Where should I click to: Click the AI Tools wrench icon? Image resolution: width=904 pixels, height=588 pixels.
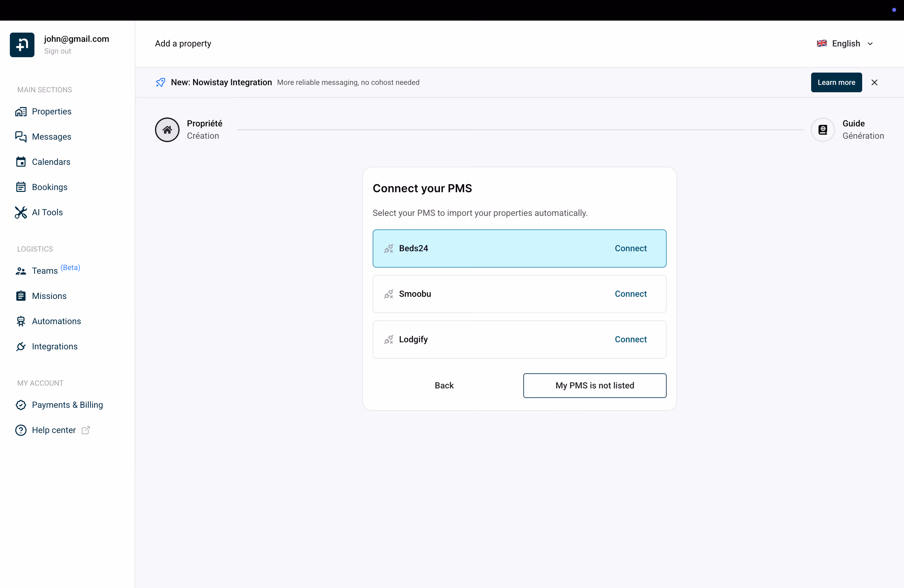(21, 212)
